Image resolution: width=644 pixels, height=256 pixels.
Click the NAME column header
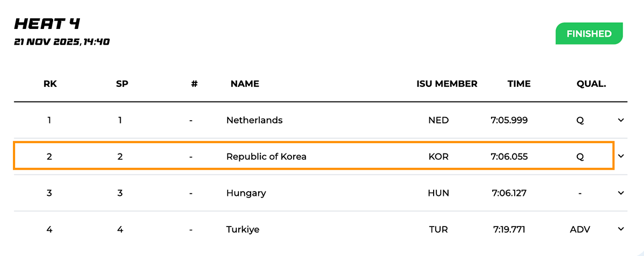click(x=245, y=84)
